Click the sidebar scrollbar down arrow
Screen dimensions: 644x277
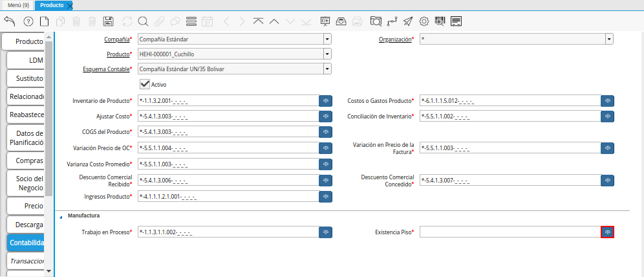[49, 271]
